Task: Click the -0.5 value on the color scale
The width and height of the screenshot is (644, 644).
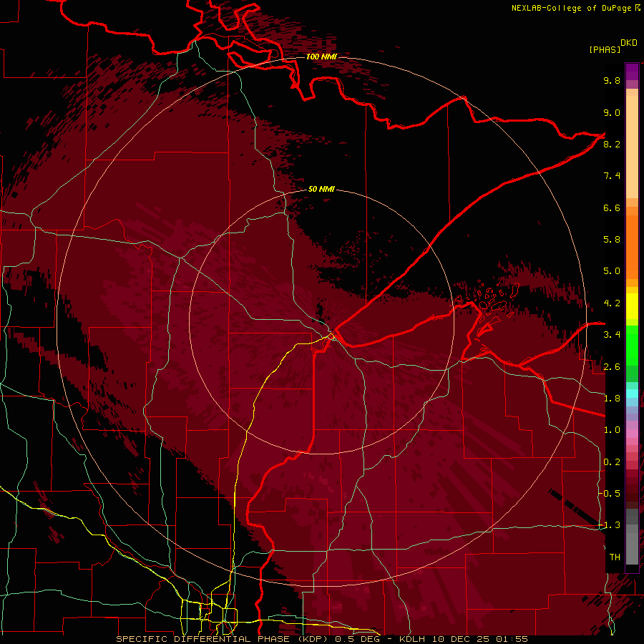Action: point(610,494)
